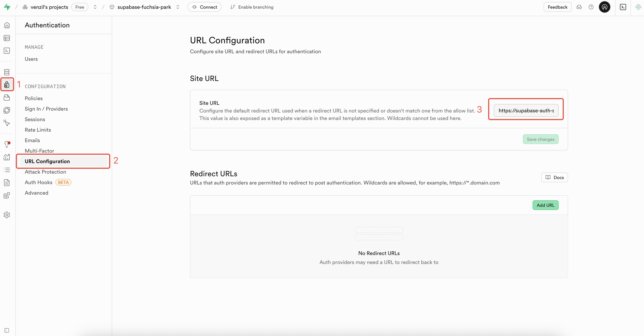Open project settings gear icon
Screen dimensions: 644x336
[7, 215]
